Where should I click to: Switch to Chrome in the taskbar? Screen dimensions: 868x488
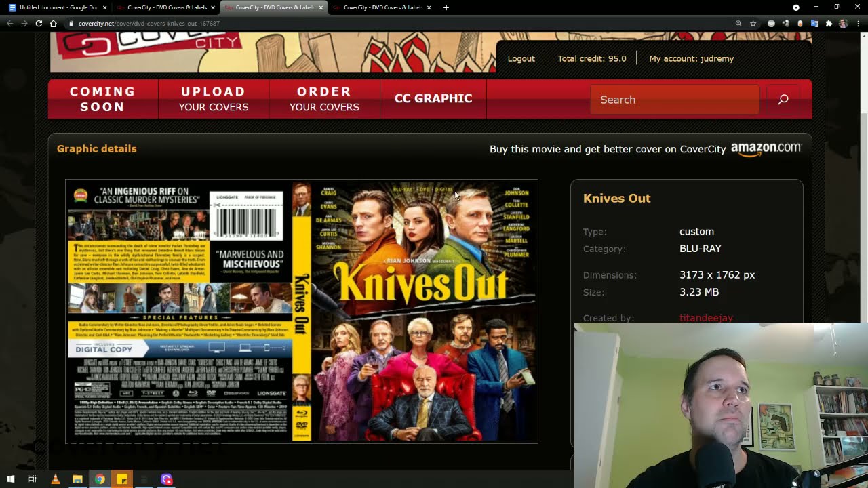[x=100, y=479]
